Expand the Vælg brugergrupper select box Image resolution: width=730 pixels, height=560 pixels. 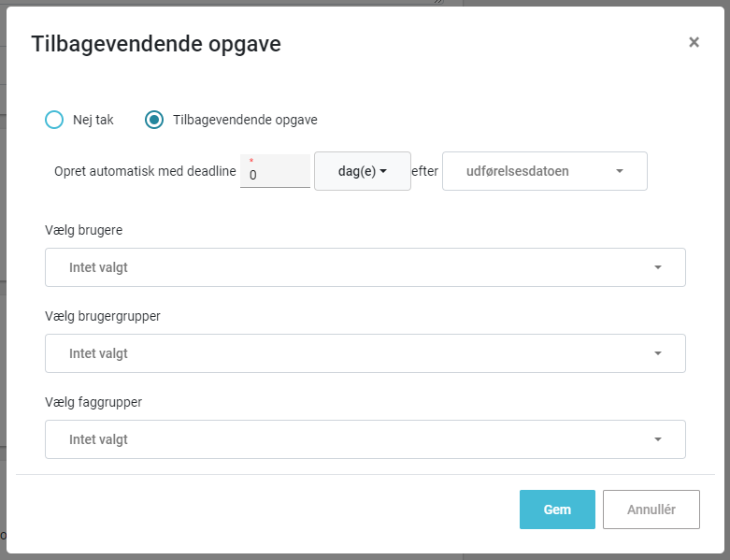click(365, 353)
